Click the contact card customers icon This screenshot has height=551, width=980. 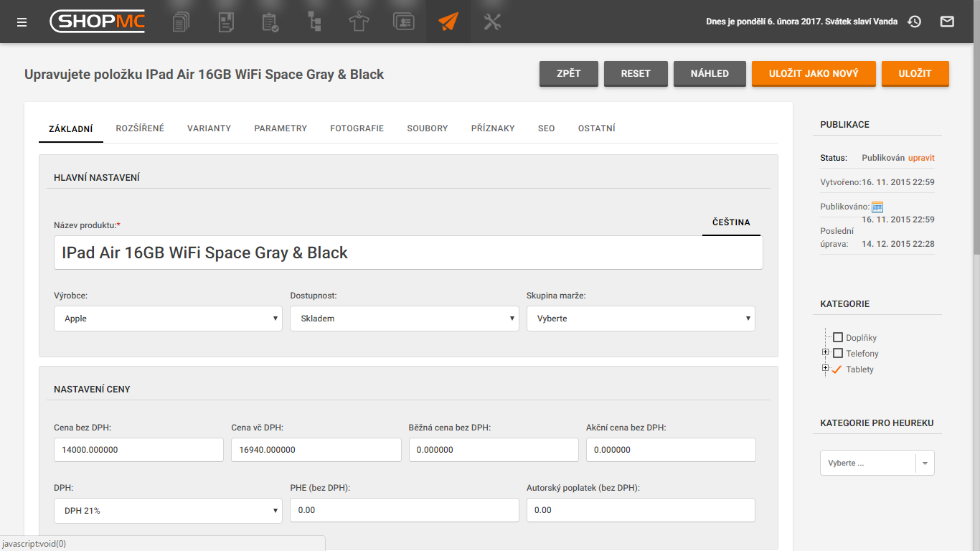tap(403, 22)
